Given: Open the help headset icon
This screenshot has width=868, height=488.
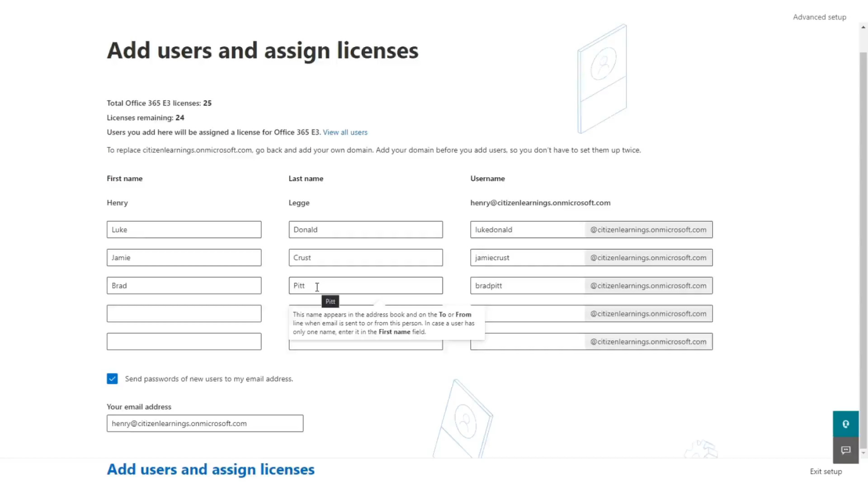Looking at the screenshot, I should coord(845,424).
